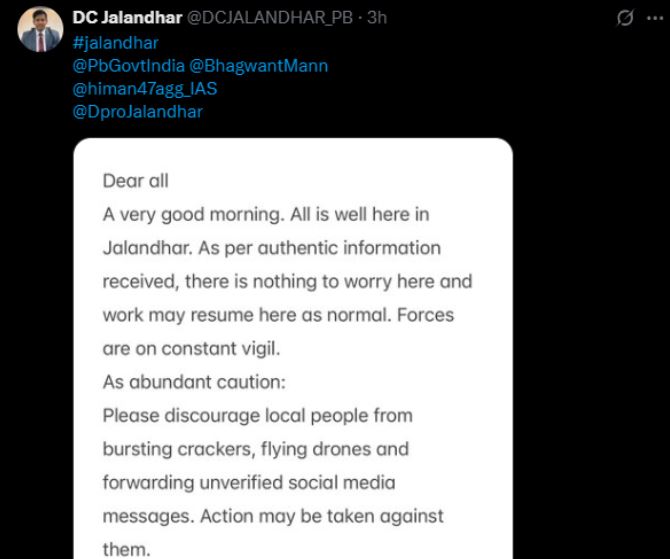Click the DC Jalandhar profile avatar
The height and width of the screenshot is (559, 670).
(40, 29)
